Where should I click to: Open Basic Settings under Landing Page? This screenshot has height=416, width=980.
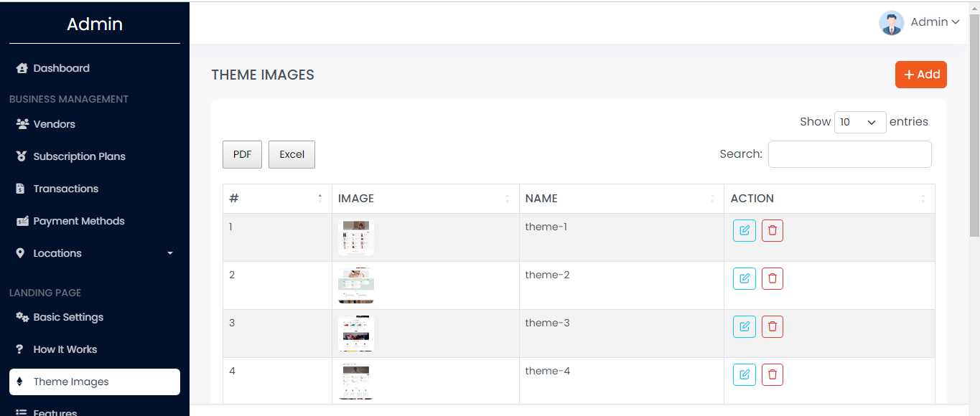(67, 316)
